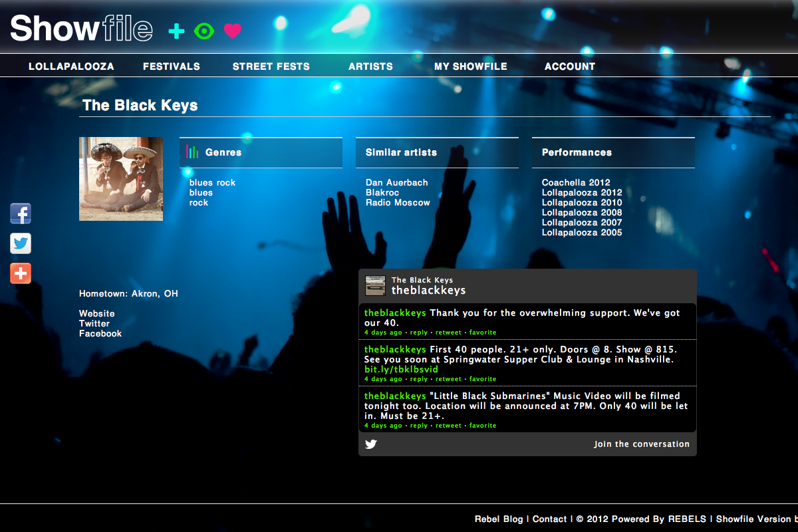Open the Lollapalooza 2007 performance

pyautogui.click(x=582, y=223)
